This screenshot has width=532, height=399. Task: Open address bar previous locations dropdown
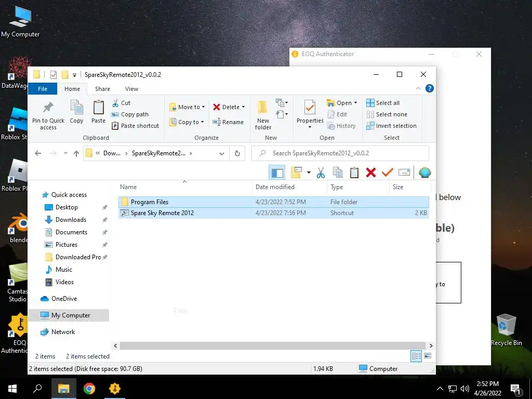[x=221, y=153]
